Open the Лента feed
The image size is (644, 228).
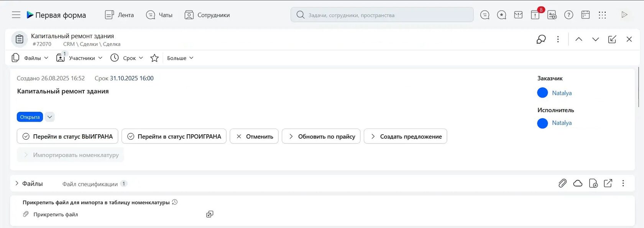(119, 15)
